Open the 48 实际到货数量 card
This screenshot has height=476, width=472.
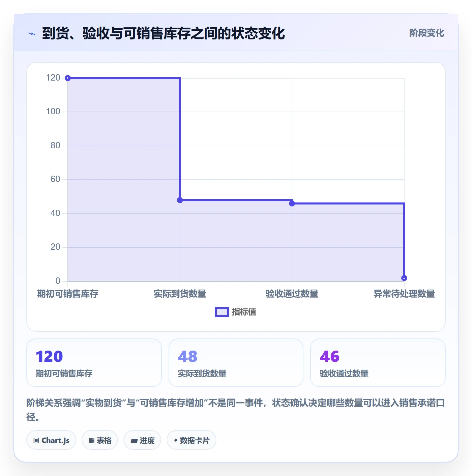[236, 363]
